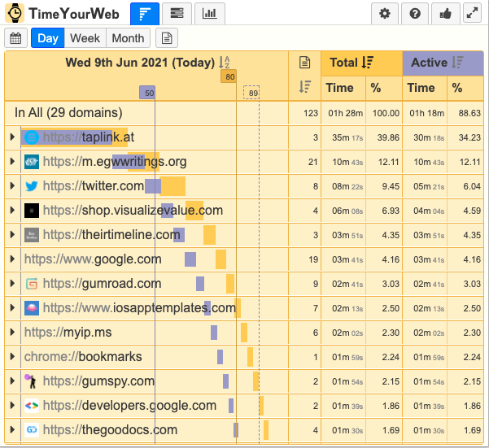The height and width of the screenshot is (448, 489).
Task: Open the https://taplink.at link
Action: click(x=89, y=137)
